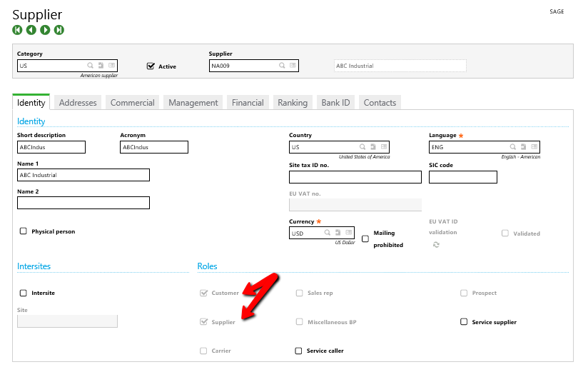Enable the Physical person checkbox
Image resolution: width=588 pixels, height=372 pixels.
24,231
